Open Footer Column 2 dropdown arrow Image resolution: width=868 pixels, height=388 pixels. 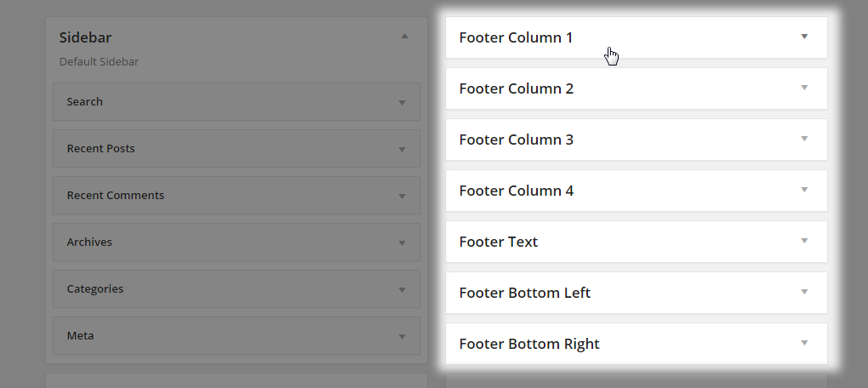click(804, 88)
